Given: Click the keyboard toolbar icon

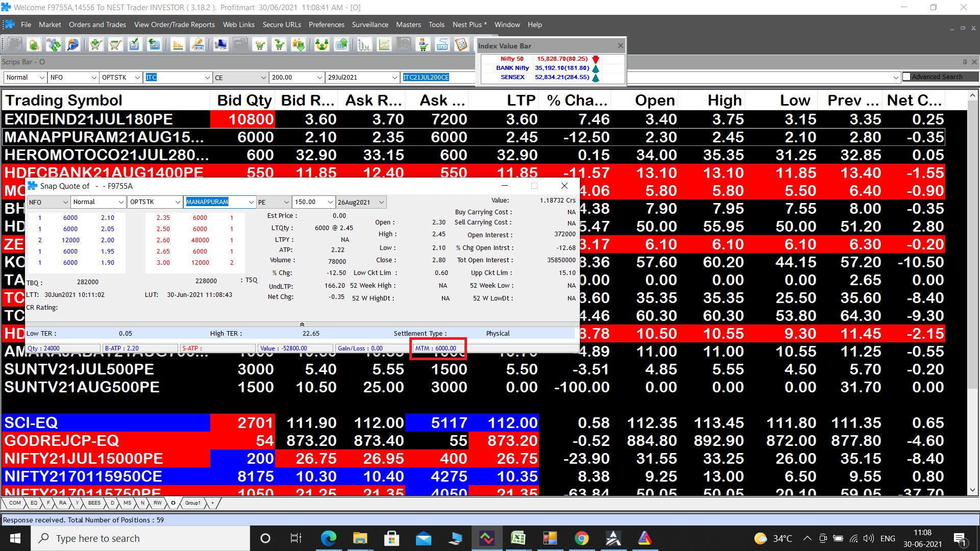Looking at the screenshot, I should 443,45.
